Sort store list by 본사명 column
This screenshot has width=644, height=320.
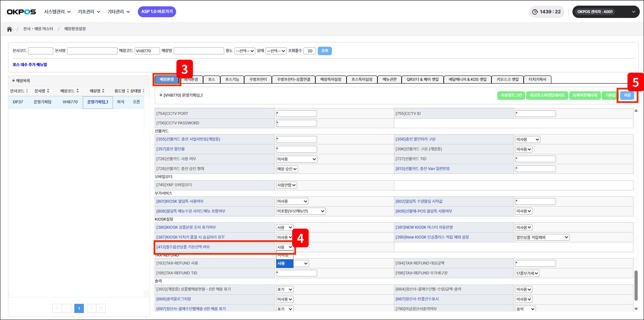click(x=42, y=91)
